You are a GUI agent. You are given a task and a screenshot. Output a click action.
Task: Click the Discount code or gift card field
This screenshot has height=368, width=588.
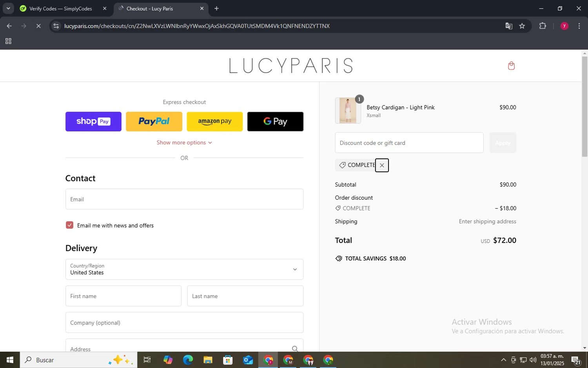click(x=409, y=143)
